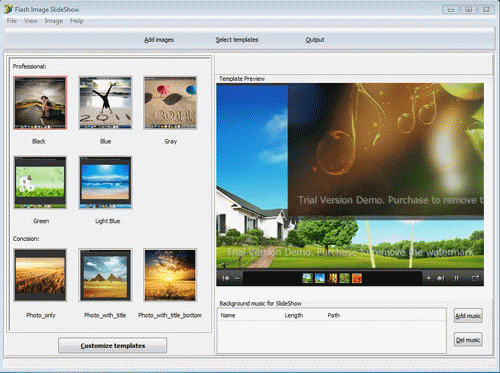Switch to the Add images step
Image resolution: width=500 pixels, height=373 pixels.
(159, 40)
